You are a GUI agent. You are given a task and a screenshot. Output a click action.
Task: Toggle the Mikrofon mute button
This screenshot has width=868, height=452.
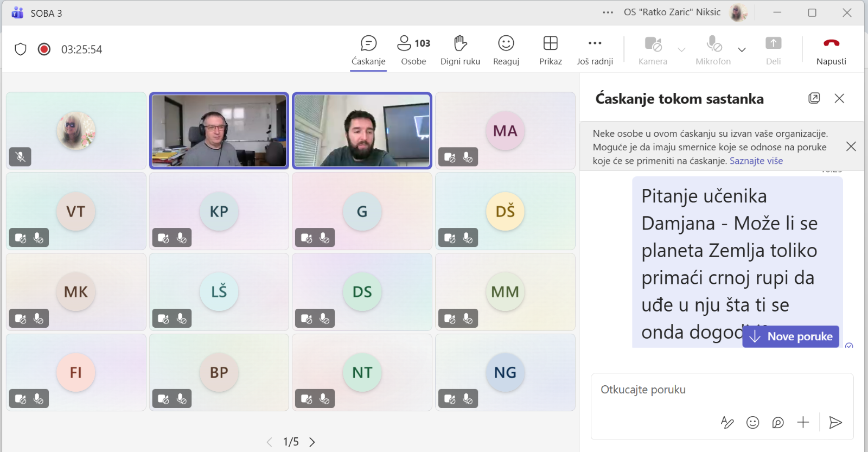tap(713, 50)
